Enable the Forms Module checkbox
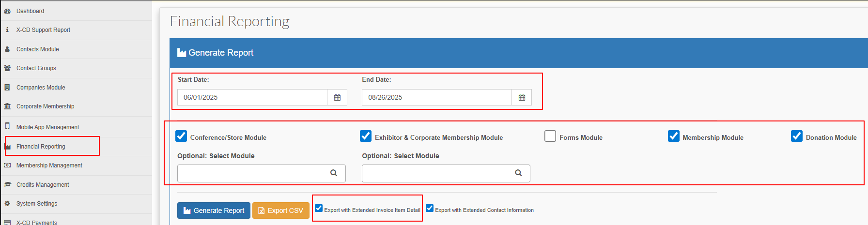The width and height of the screenshot is (868, 225). click(x=550, y=136)
